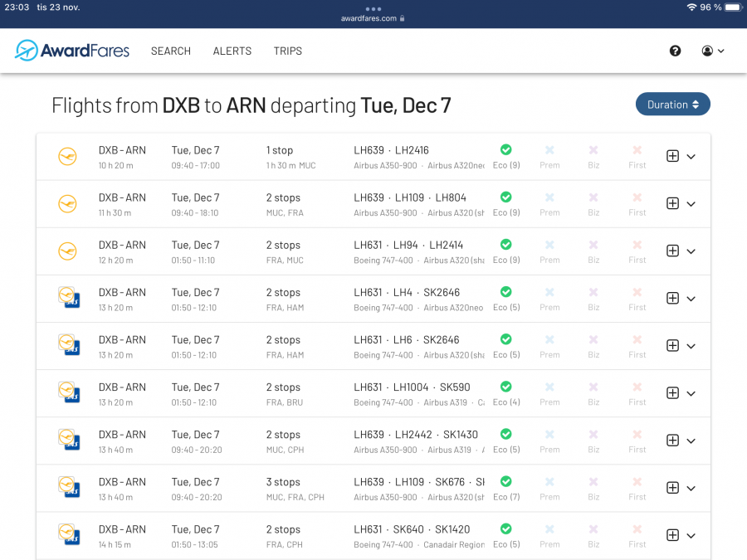Tap the awardfares.com address bar
The width and height of the screenshot is (747, 560).
[x=373, y=18]
